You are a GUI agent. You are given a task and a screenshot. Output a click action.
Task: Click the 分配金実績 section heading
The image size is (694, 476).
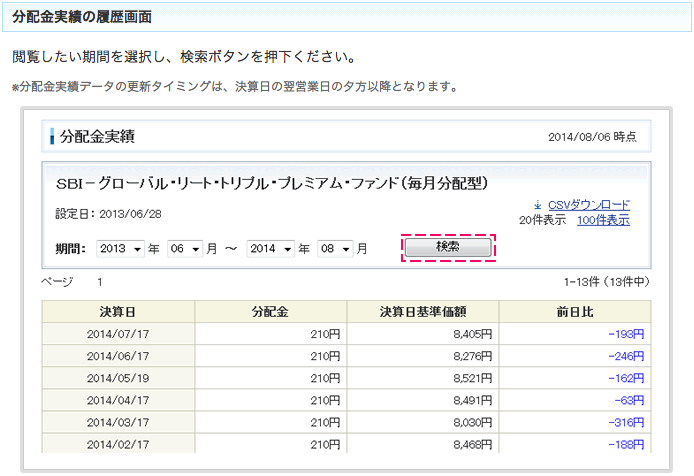click(97, 136)
